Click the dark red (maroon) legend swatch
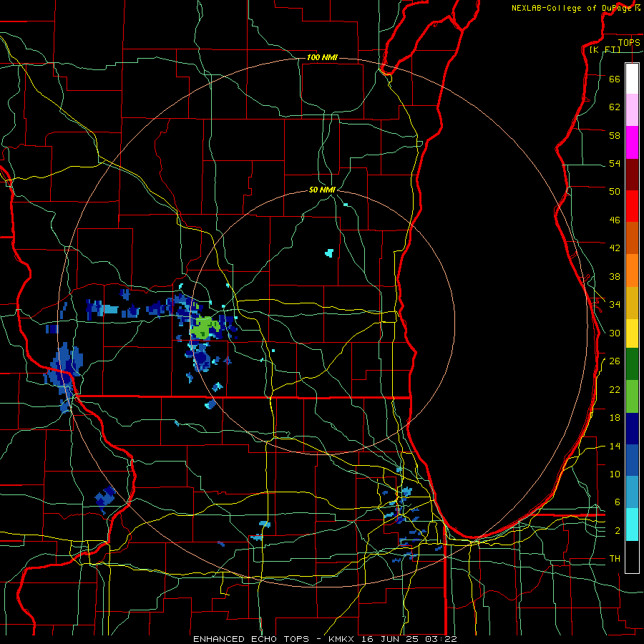This screenshot has width=644, height=644. (x=632, y=174)
